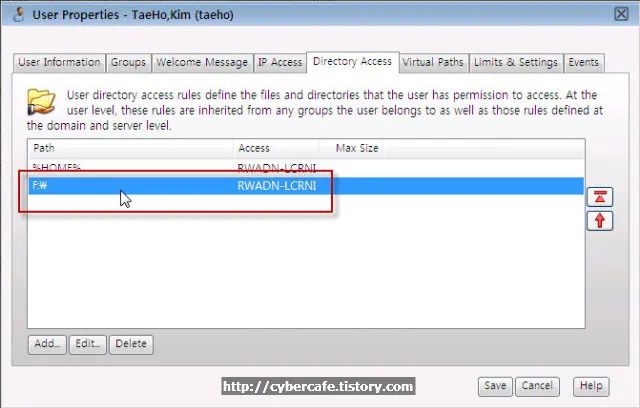This screenshot has width=640, height=408.
Task: Select the IP Access tab
Action: (x=280, y=62)
